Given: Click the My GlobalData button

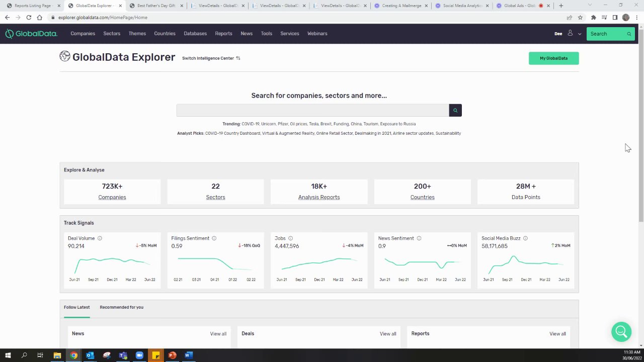Looking at the screenshot, I should coord(553,58).
